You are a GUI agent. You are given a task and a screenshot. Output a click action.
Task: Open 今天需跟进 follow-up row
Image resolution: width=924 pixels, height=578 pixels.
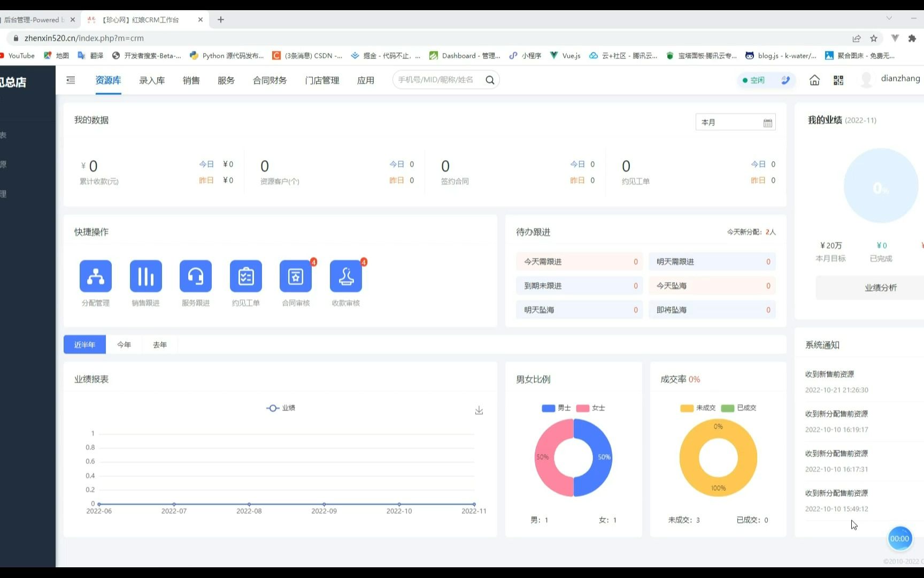point(580,262)
